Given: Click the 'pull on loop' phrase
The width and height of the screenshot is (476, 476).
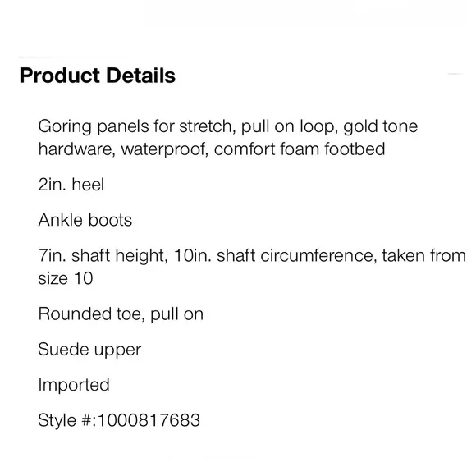Looking at the screenshot, I should pos(290,126).
